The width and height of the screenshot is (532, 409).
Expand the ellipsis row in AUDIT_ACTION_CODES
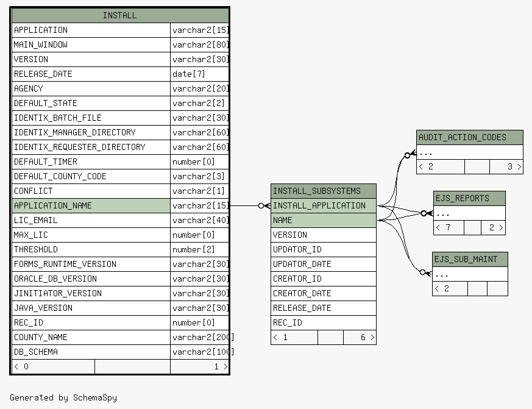pos(469,152)
